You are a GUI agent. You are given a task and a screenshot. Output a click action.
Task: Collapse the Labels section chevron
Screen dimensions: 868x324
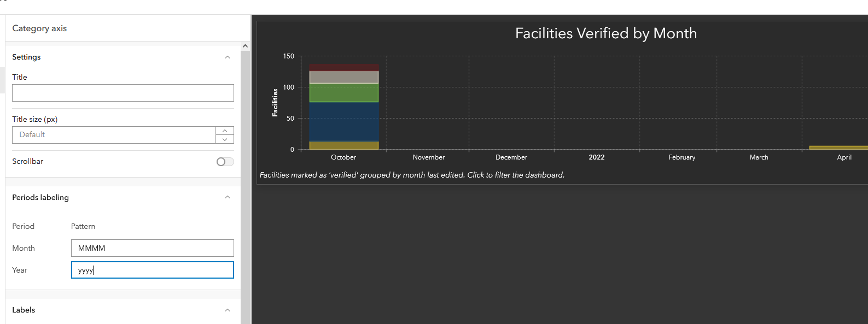(228, 310)
